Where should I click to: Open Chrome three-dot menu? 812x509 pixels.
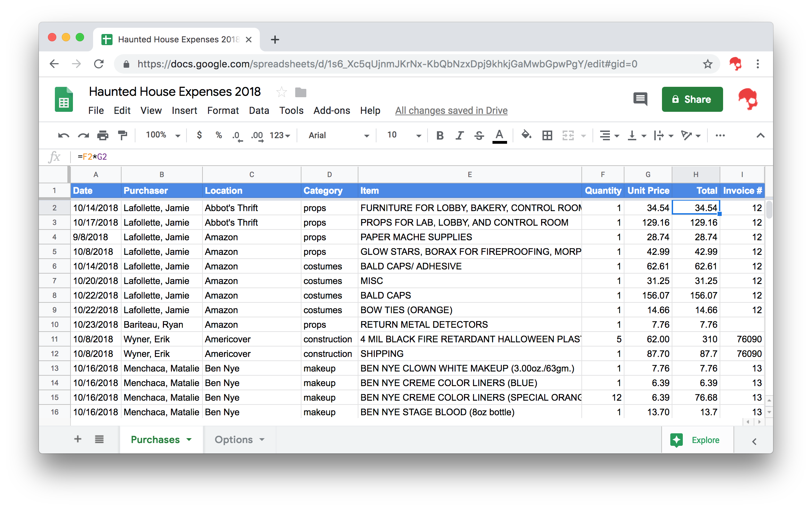pyautogui.click(x=758, y=64)
